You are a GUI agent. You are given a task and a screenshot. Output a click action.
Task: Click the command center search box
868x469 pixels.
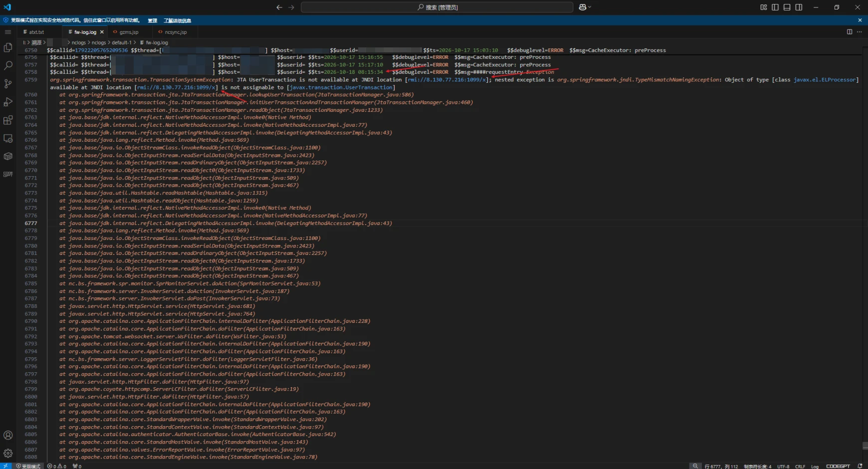[437, 7]
